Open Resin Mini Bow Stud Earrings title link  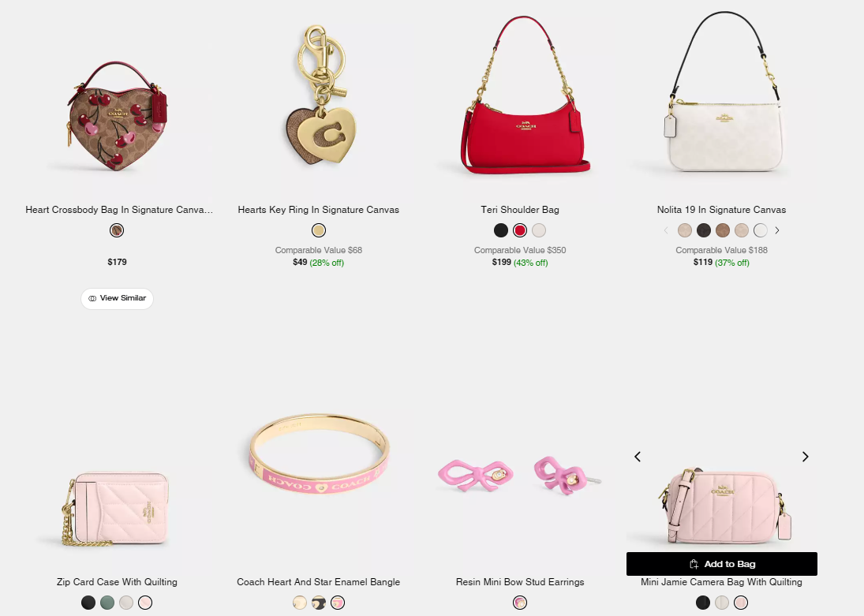[x=520, y=582]
